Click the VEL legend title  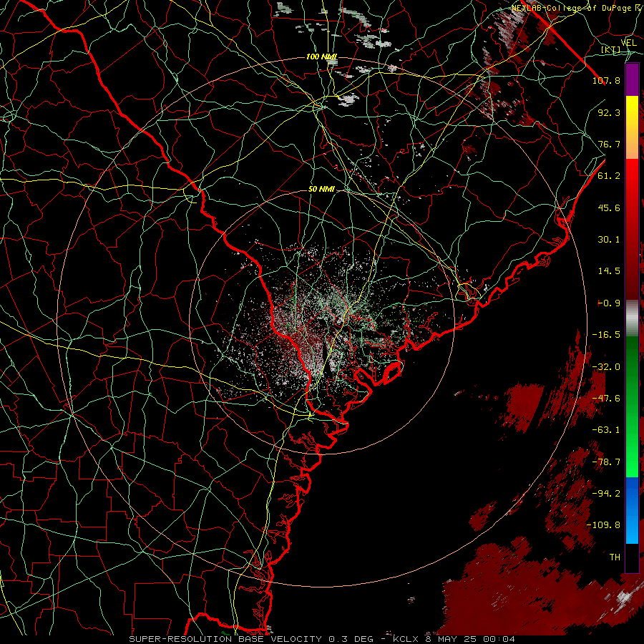click(x=629, y=43)
